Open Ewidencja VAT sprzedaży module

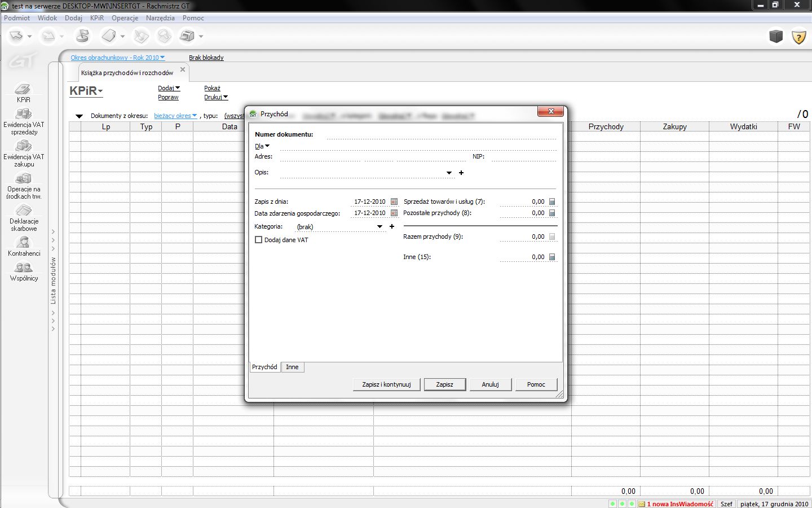pos(24,121)
